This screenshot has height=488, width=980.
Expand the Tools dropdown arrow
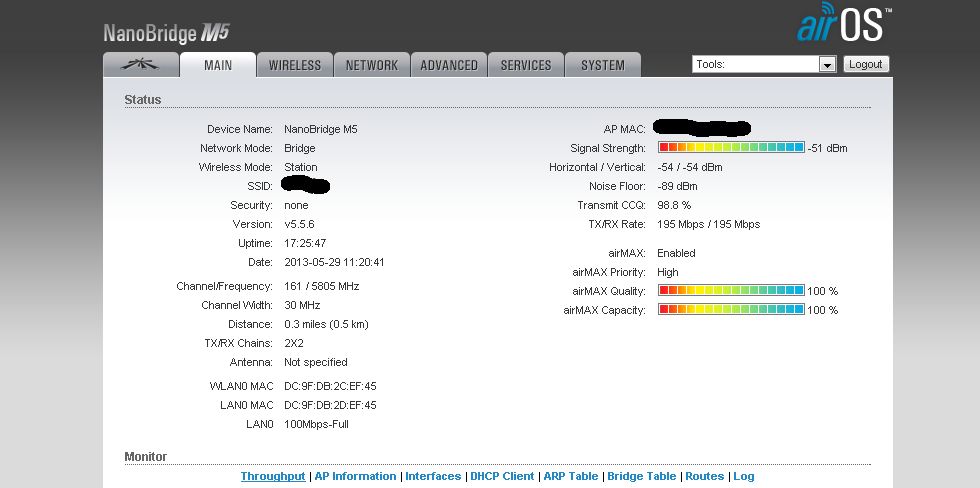[828, 64]
